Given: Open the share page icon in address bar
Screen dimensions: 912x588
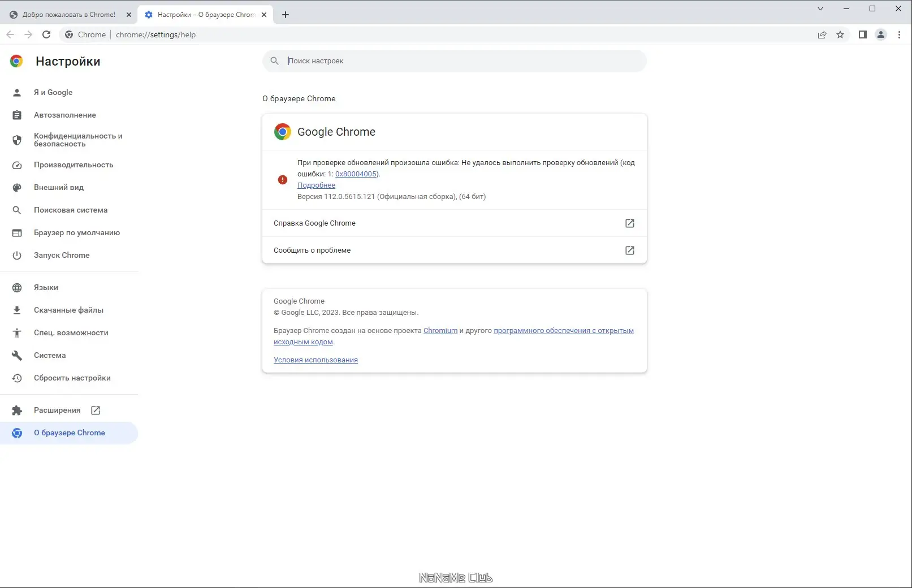Looking at the screenshot, I should [822, 34].
